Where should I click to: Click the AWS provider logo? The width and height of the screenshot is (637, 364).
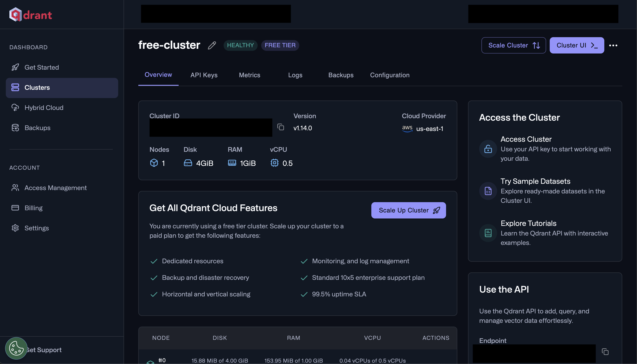point(407,128)
